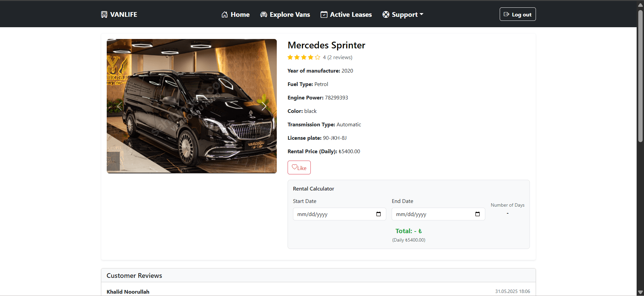Image resolution: width=644 pixels, height=296 pixels.
Task: Click the Active Leases calendar icon
Action: click(324, 14)
